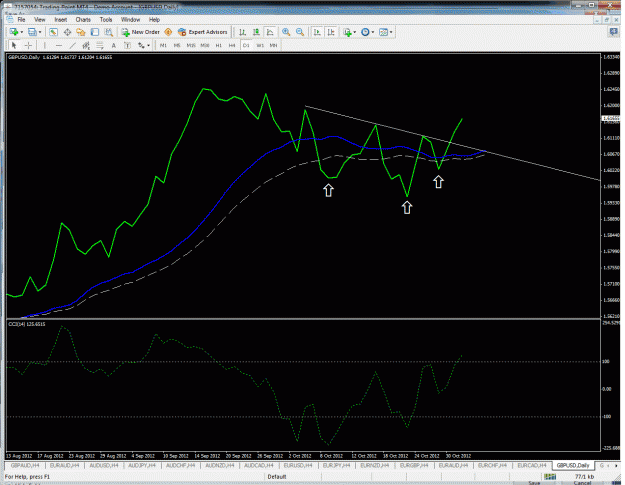Click the 77/1 kb traffic indicator

click(584, 477)
